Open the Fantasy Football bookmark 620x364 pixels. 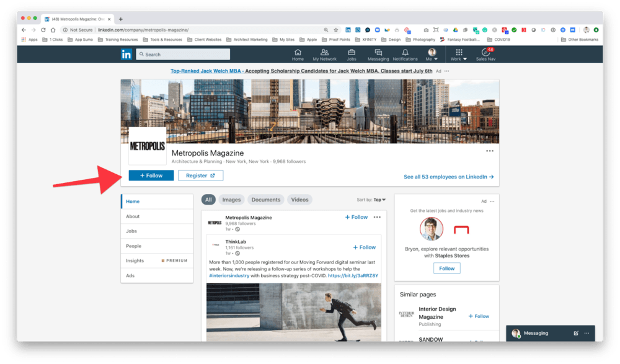click(460, 40)
